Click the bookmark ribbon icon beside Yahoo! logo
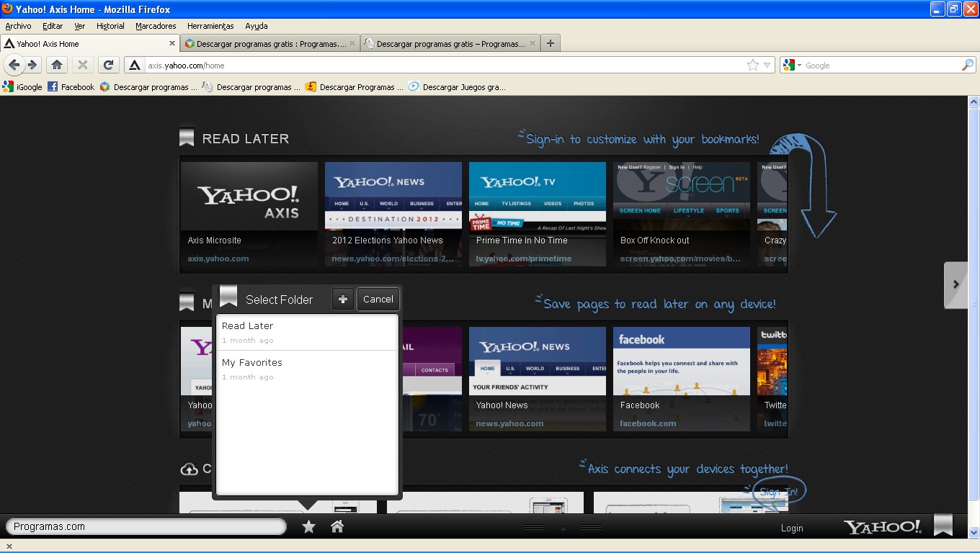This screenshot has height=553, width=980. coord(943,524)
